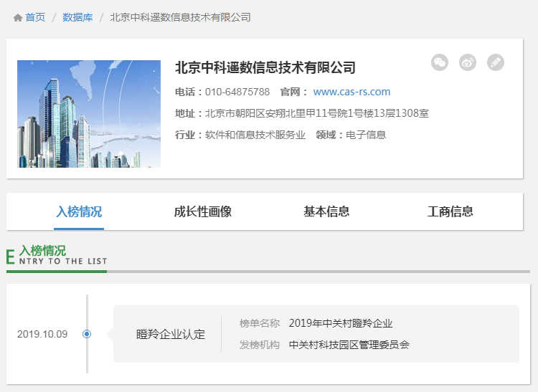The image size is (538, 392).
Task: Click breadcrumb text 北京中科遥数信息技术有限公司
Action: click(180, 17)
